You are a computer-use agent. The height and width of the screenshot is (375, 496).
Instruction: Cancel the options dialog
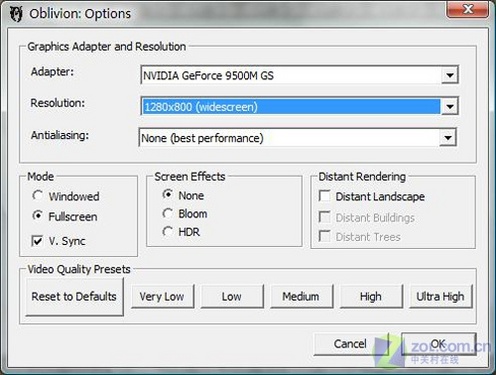(351, 344)
